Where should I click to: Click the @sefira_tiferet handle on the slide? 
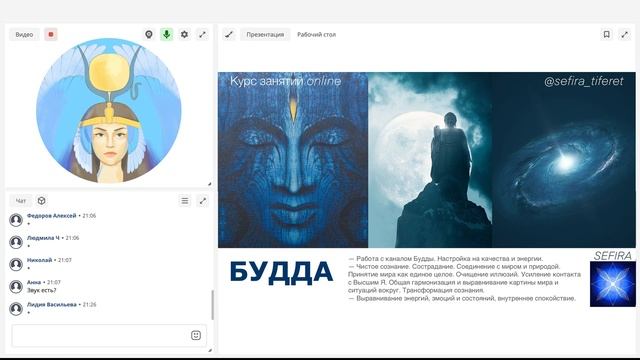[584, 81]
